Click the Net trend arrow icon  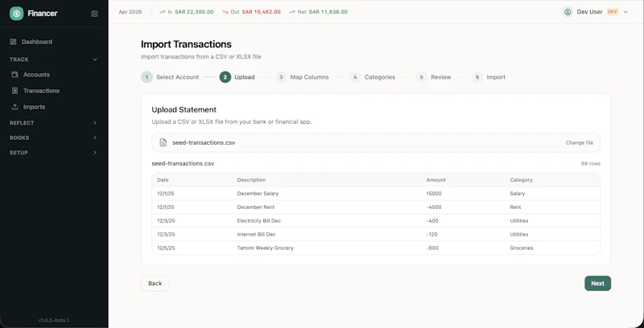pyautogui.click(x=292, y=12)
